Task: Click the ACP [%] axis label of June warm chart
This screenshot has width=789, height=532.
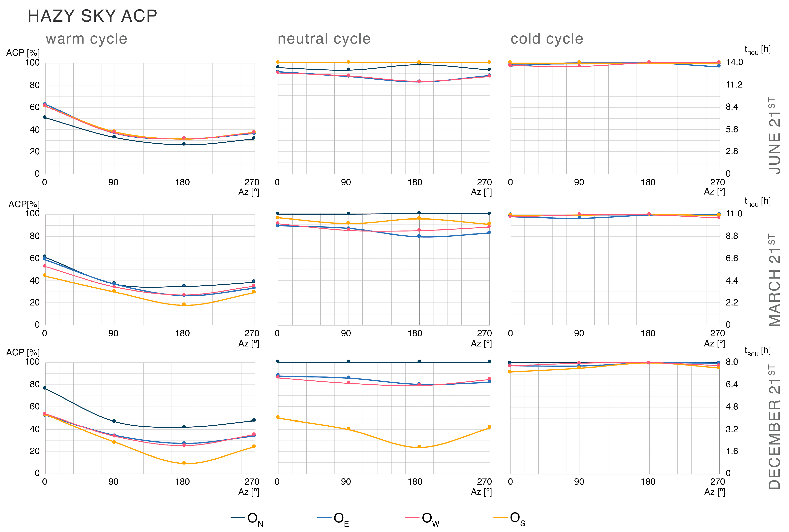Action: tap(23, 53)
